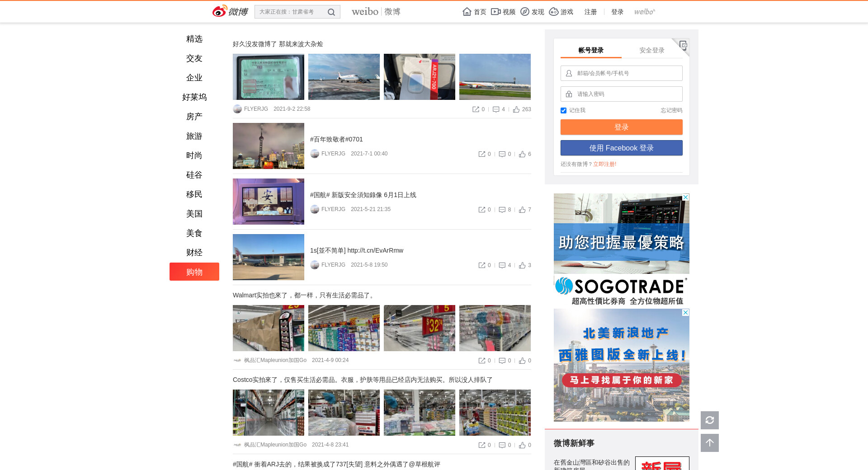The width and height of the screenshot is (868, 470).
Task: Open 枫品汇Mapleunion加国Go profile on 2021-4-9 post
Action: click(275, 360)
